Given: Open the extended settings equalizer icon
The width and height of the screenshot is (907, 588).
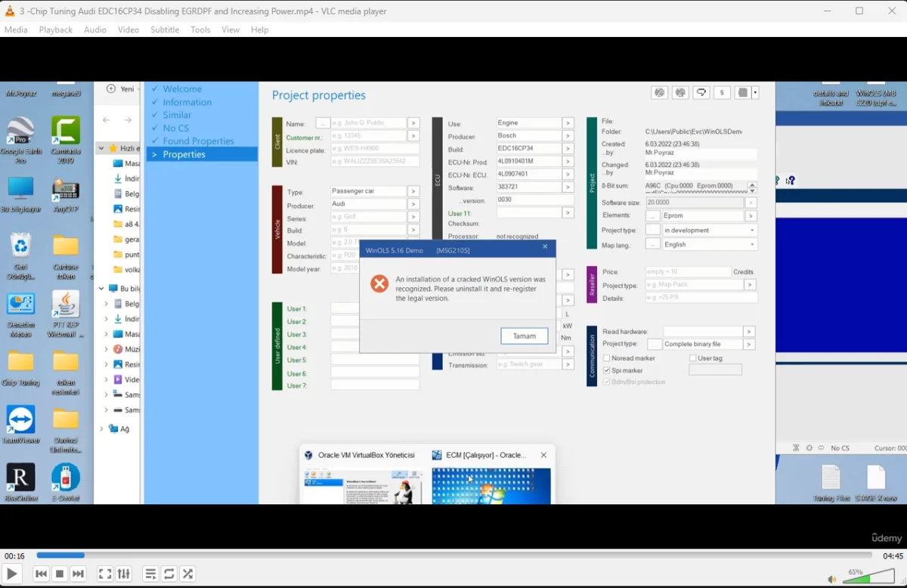Looking at the screenshot, I should pyautogui.click(x=123, y=574).
